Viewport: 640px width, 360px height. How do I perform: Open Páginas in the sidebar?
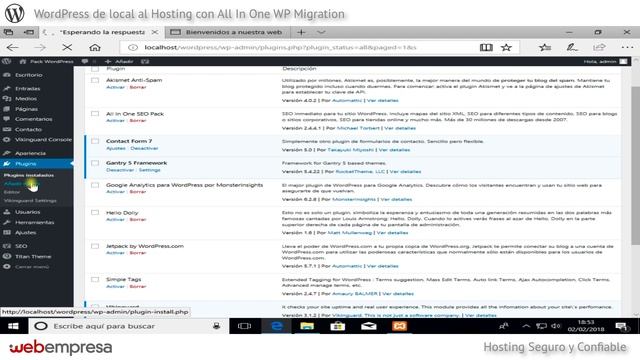click(x=26, y=109)
